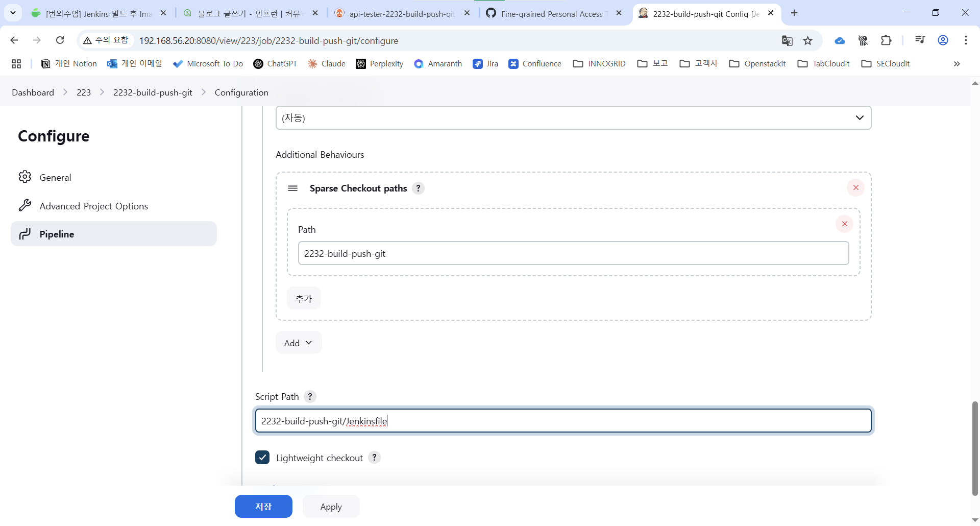980x526 pixels.
Task: Delete the Path entry 2232-build-push-git
Action: [x=845, y=224]
